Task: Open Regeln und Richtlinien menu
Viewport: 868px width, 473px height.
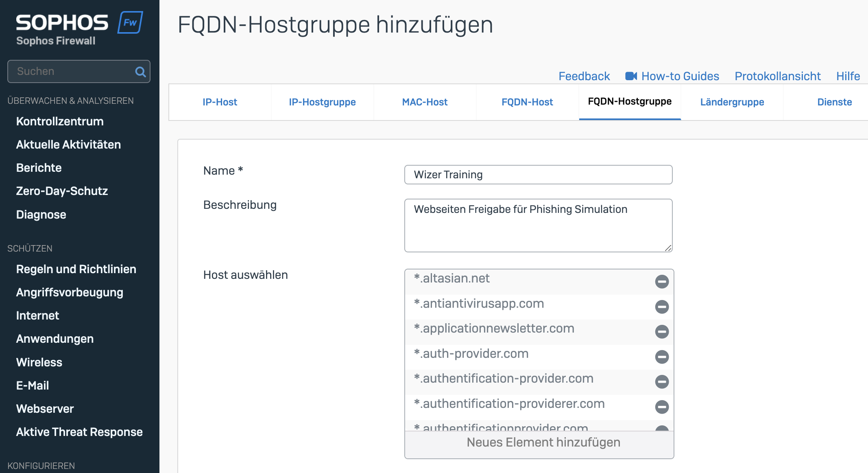Action: pos(76,269)
